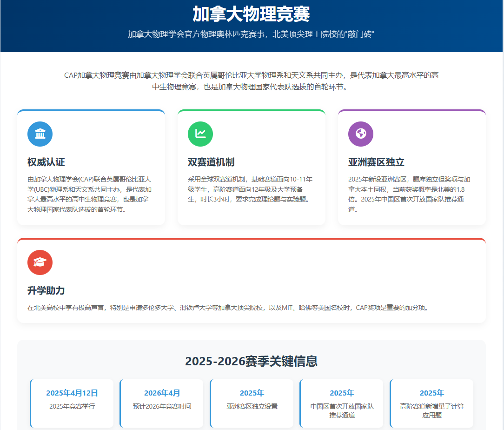Click the purple globe icon for 亚洲赛区独立
This screenshot has height=430, width=504.
(361, 134)
